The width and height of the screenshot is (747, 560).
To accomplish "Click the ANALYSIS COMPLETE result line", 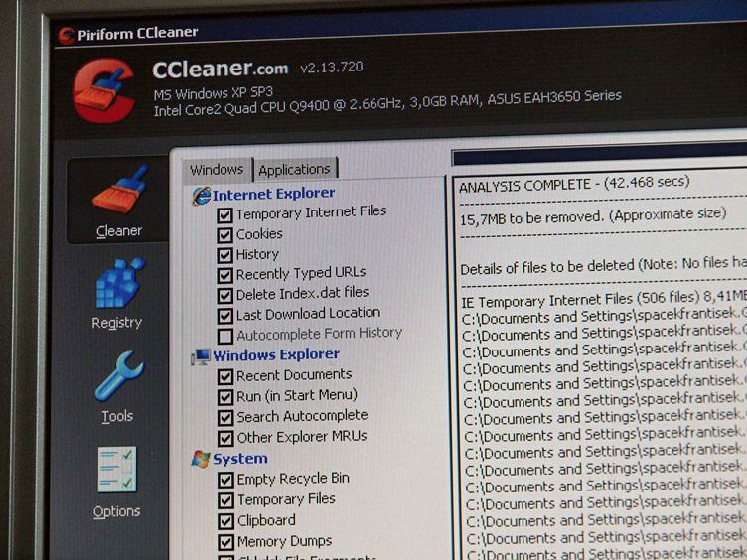I will coord(574,184).
